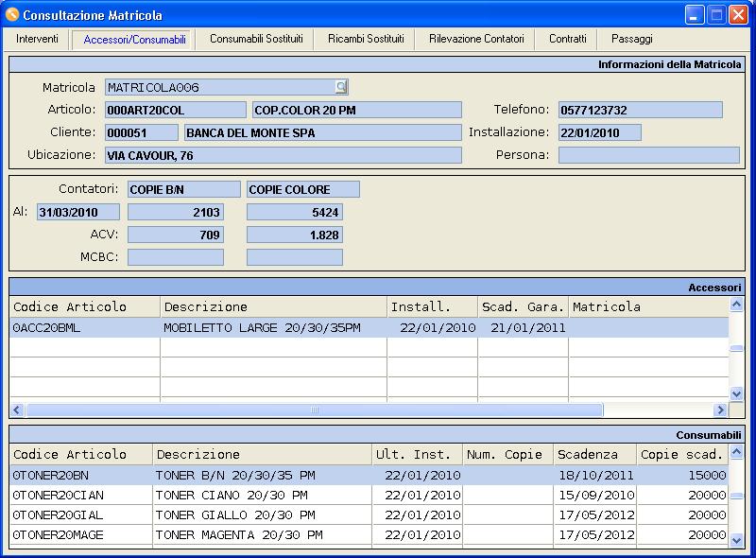Select accessory row 0ACC20BML

369,328
